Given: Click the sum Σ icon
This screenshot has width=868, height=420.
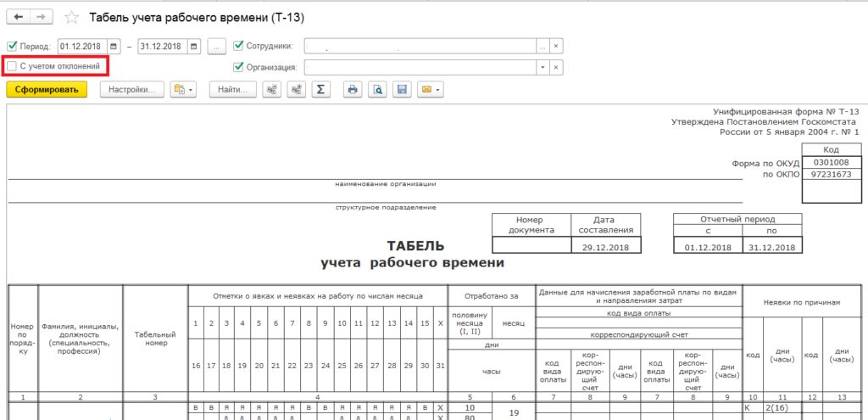Looking at the screenshot, I should [320, 89].
